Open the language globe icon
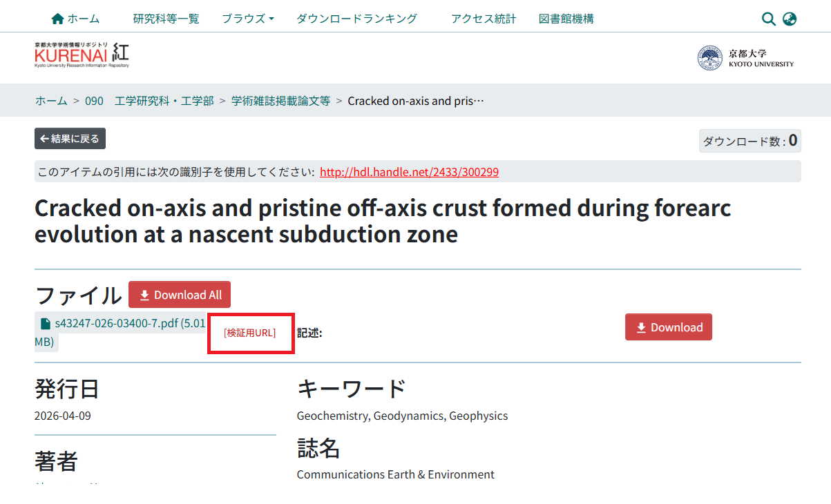This screenshot has width=831, height=504. [790, 19]
